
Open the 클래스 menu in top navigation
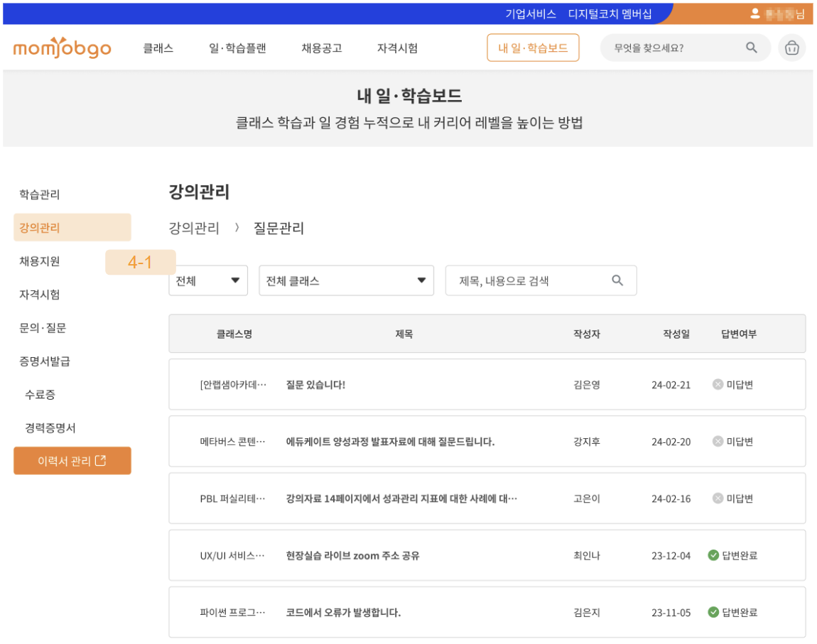coord(158,48)
